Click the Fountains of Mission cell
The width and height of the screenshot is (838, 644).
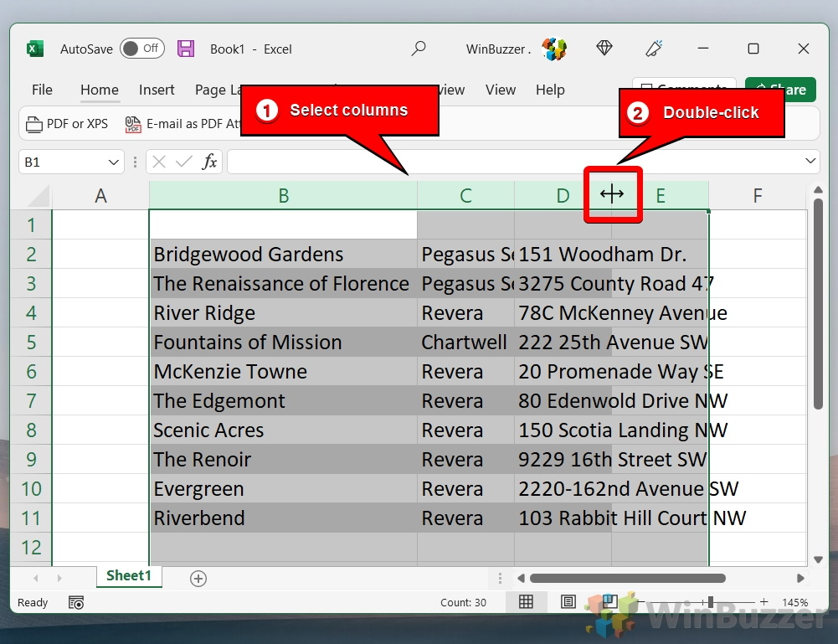pyautogui.click(x=283, y=342)
